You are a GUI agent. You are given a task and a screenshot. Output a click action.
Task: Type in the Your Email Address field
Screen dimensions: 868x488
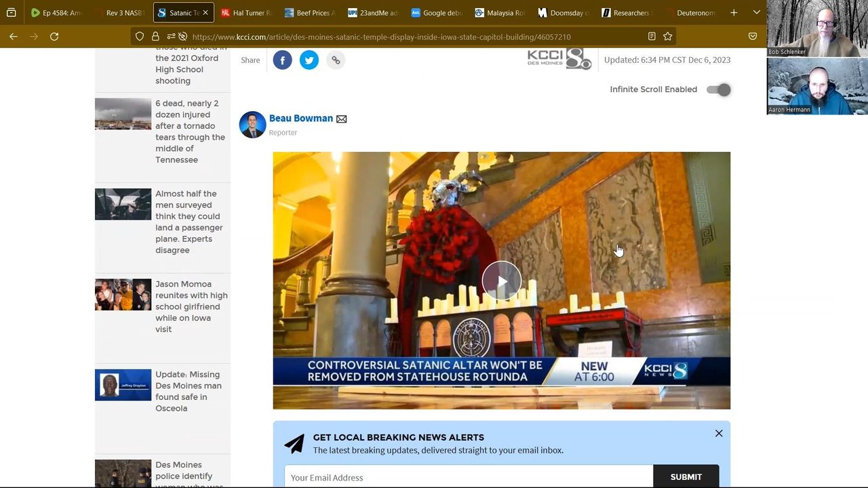point(468,477)
